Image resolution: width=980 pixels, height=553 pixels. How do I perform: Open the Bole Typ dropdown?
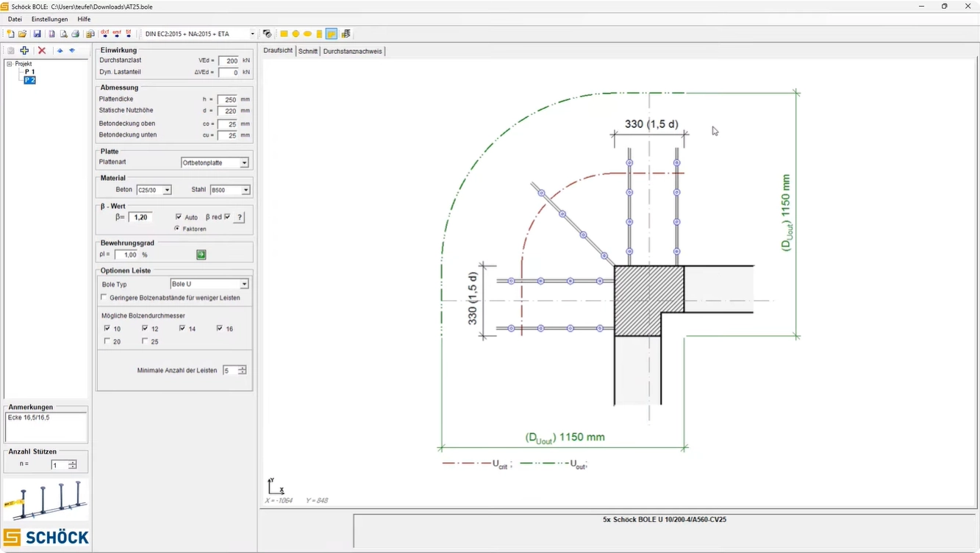coord(244,284)
